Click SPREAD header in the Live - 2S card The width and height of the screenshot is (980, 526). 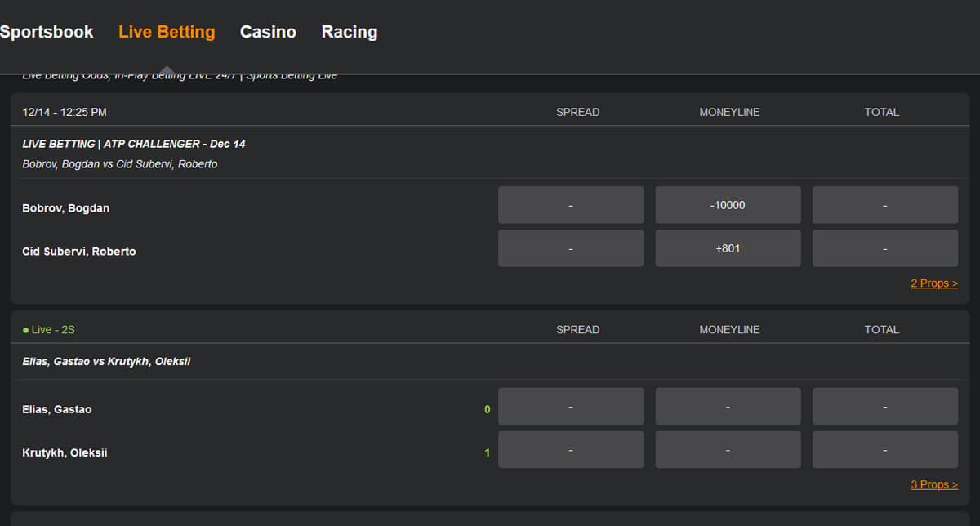point(578,330)
